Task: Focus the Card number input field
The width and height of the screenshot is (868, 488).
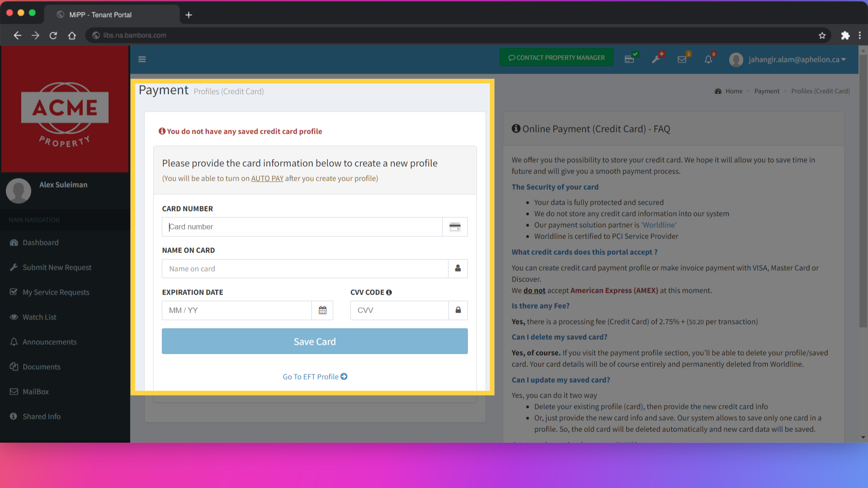Action: tap(302, 227)
